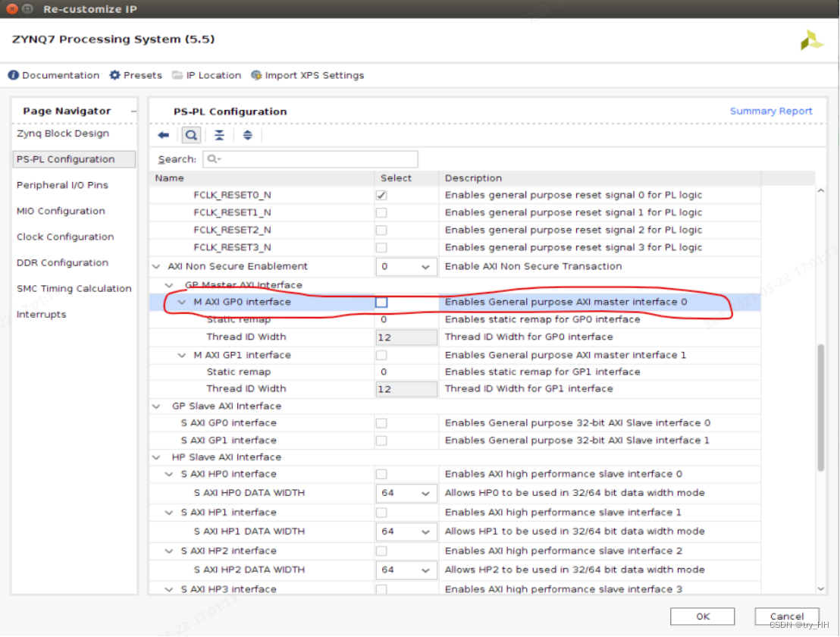Click the Description column header
The image size is (840, 637).
[x=600, y=178]
